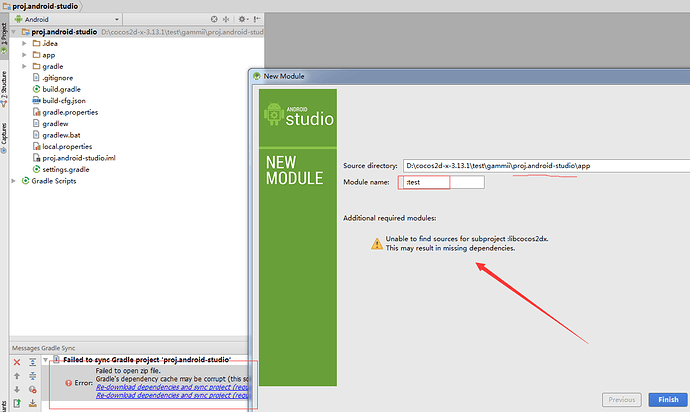Click the import/download icon in Messages panel

coord(33,403)
